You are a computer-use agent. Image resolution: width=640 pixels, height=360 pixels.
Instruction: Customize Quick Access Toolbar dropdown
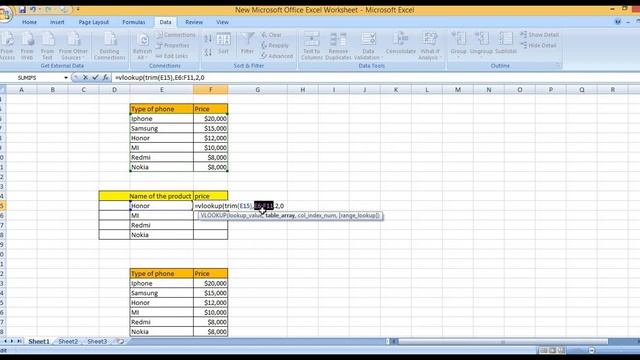tap(78, 9)
